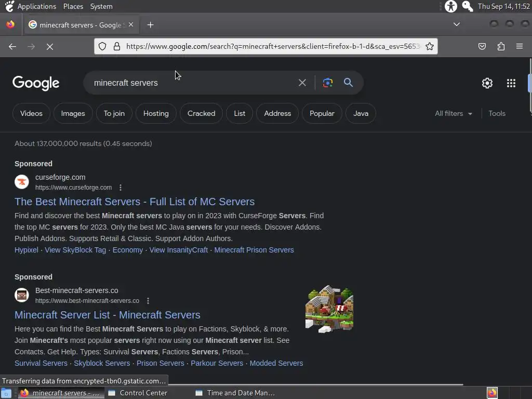This screenshot has width=532, height=399.
Task: Open the Places menu
Action: pyautogui.click(x=73, y=6)
